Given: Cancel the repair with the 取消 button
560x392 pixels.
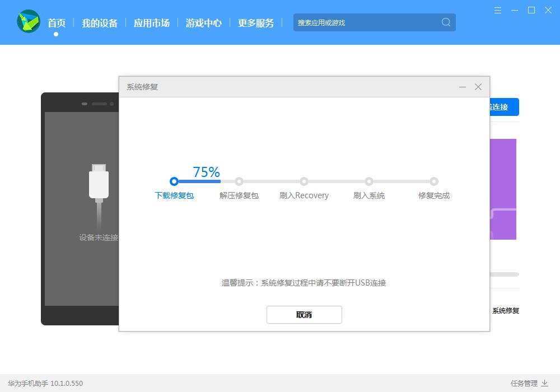Looking at the screenshot, I should coord(304,315).
